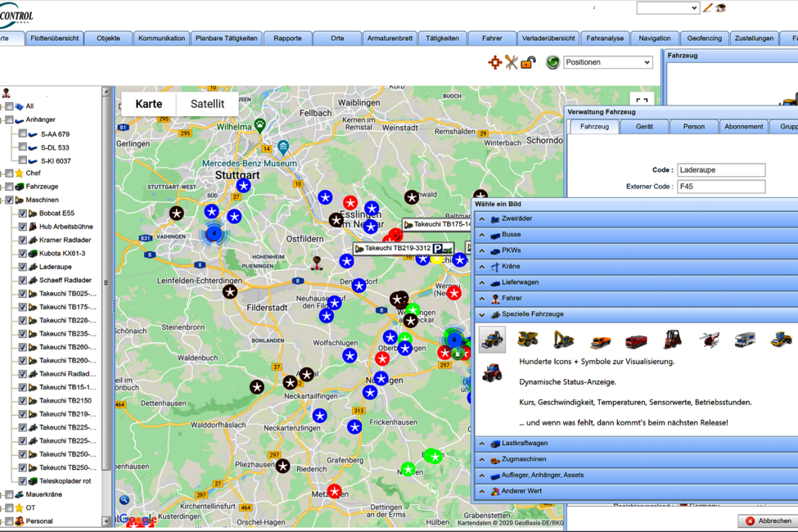Switch to the Geofencing tab
This screenshot has width=798, height=532.
coord(705,38)
